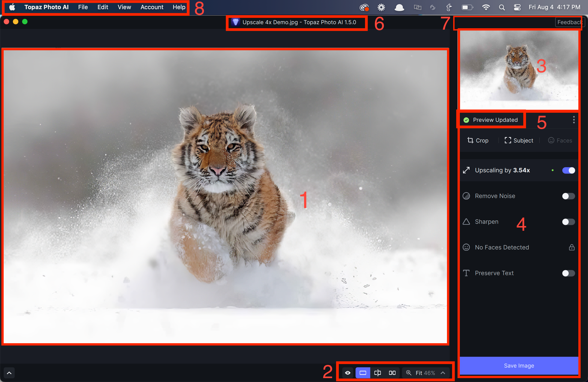Turn on the Sharpen toggle

click(568, 222)
